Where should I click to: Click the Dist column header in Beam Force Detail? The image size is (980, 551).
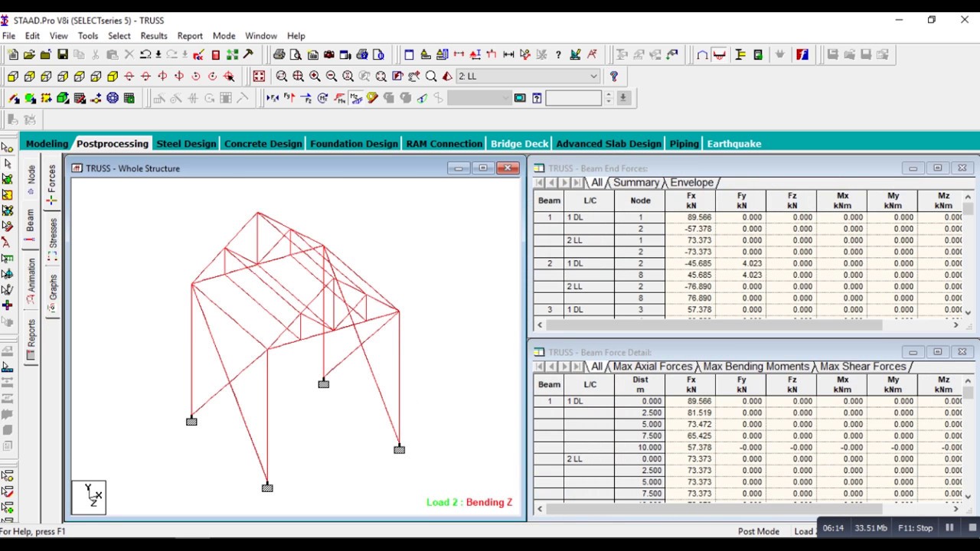tap(640, 384)
